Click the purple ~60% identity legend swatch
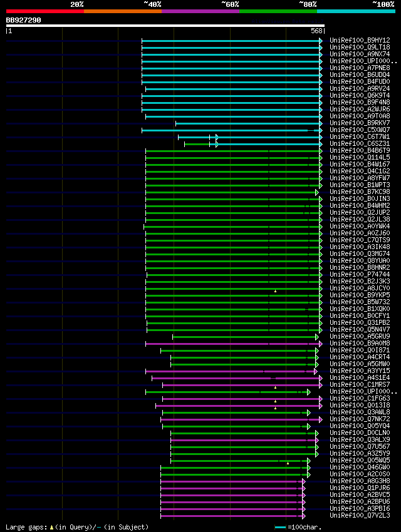 [x=200, y=11]
